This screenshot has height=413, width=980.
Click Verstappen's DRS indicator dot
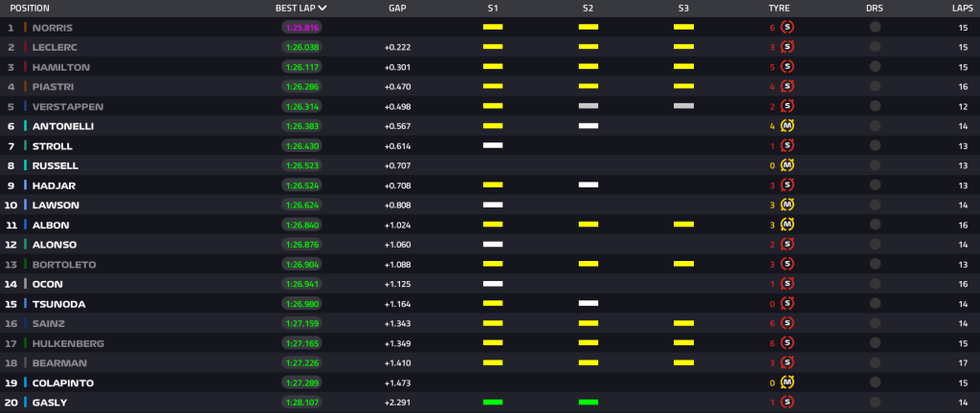coord(875,106)
